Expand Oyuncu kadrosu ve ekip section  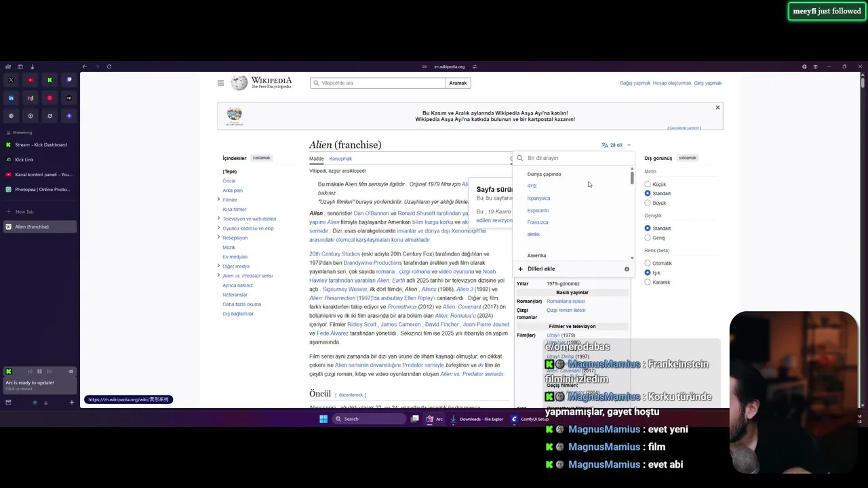tap(218, 228)
